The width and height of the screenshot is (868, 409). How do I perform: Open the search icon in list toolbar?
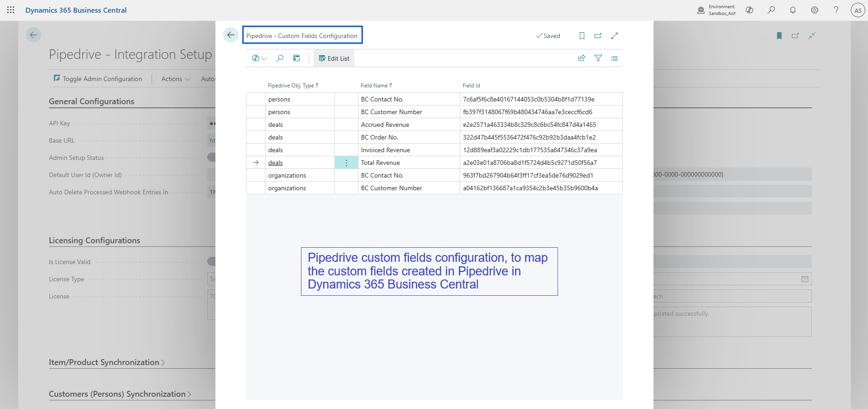[280, 58]
